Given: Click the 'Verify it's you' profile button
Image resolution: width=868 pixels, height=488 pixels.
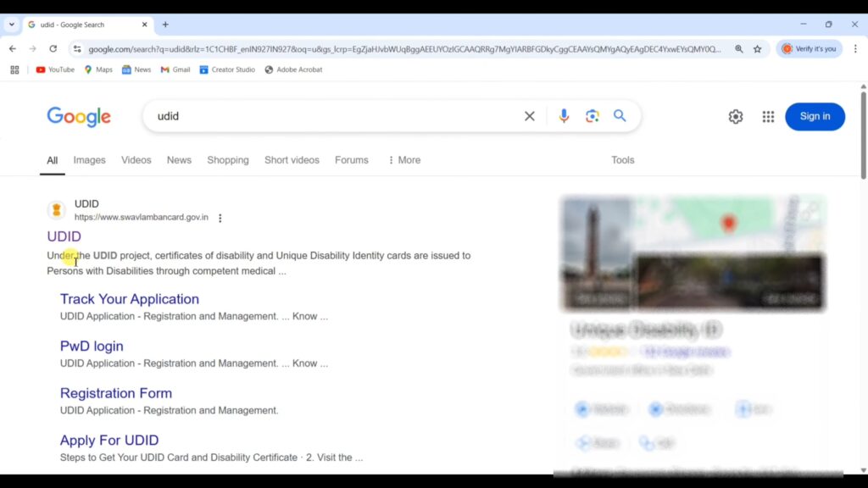Looking at the screenshot, I should point(809,48).
